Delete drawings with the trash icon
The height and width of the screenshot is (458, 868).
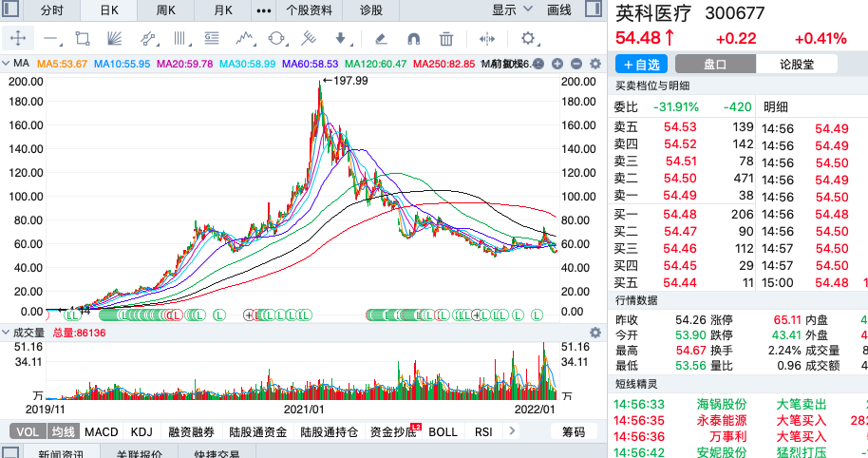tap(445, 39)
